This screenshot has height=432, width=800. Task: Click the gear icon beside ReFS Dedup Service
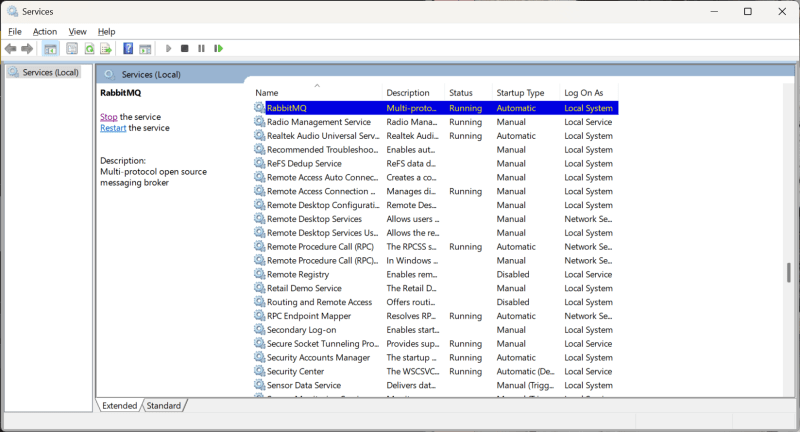[x=260, y=163]
